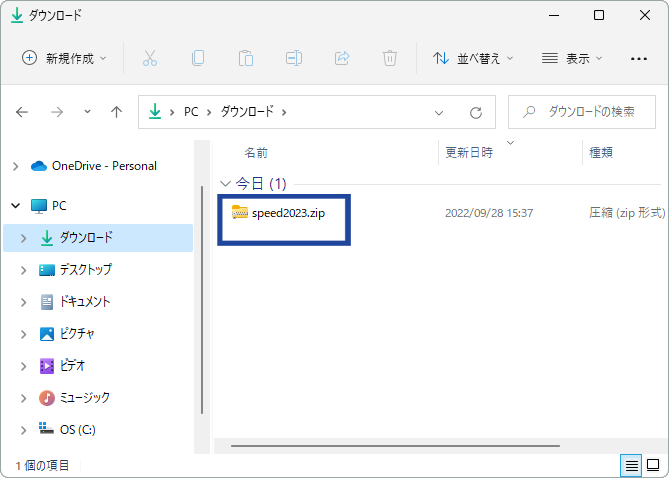Go up one folder level arrow
This screenshot has width=669, height=478.
(x=116, y=112)
